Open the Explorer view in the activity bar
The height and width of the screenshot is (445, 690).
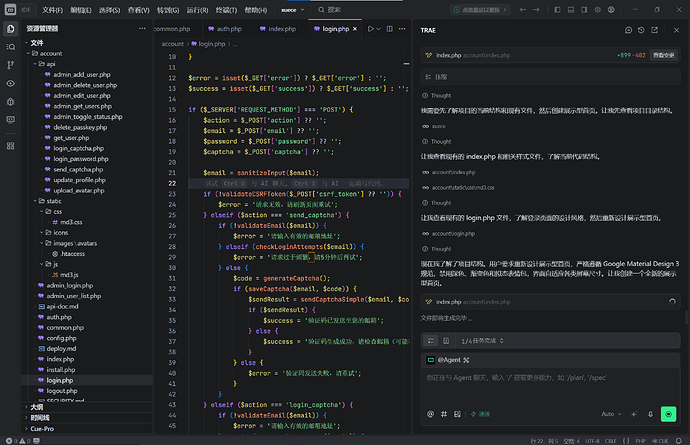tap(11, 29)
